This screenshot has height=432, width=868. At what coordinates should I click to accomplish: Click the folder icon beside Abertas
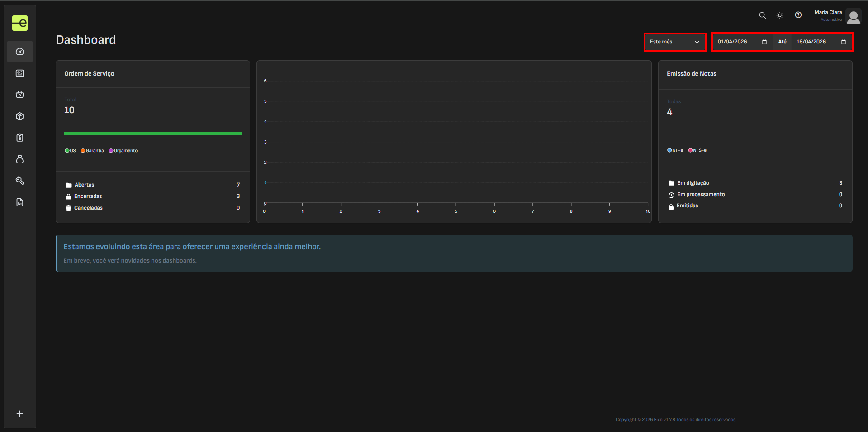click(x=69, y=185)
